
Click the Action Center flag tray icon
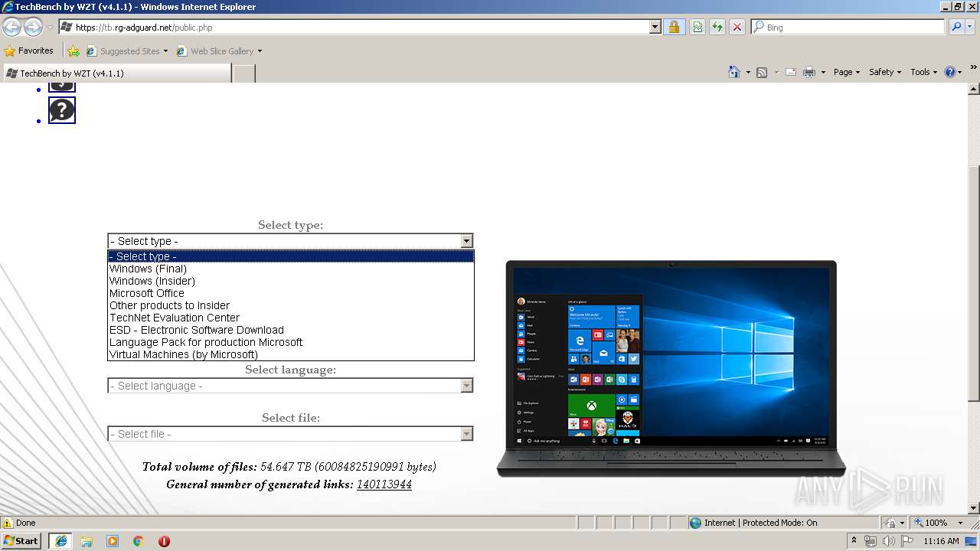pyautogui.click(x=907, y=541)
